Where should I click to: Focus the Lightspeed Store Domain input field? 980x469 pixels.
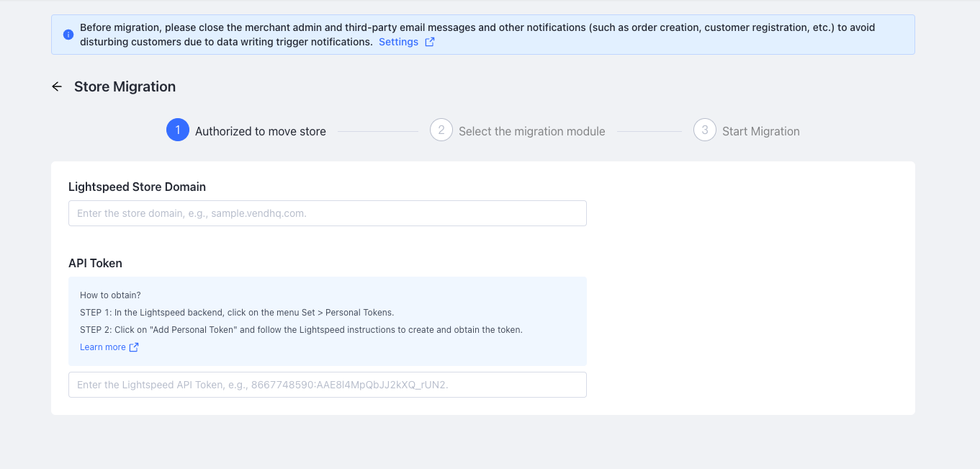click(327, 213)
